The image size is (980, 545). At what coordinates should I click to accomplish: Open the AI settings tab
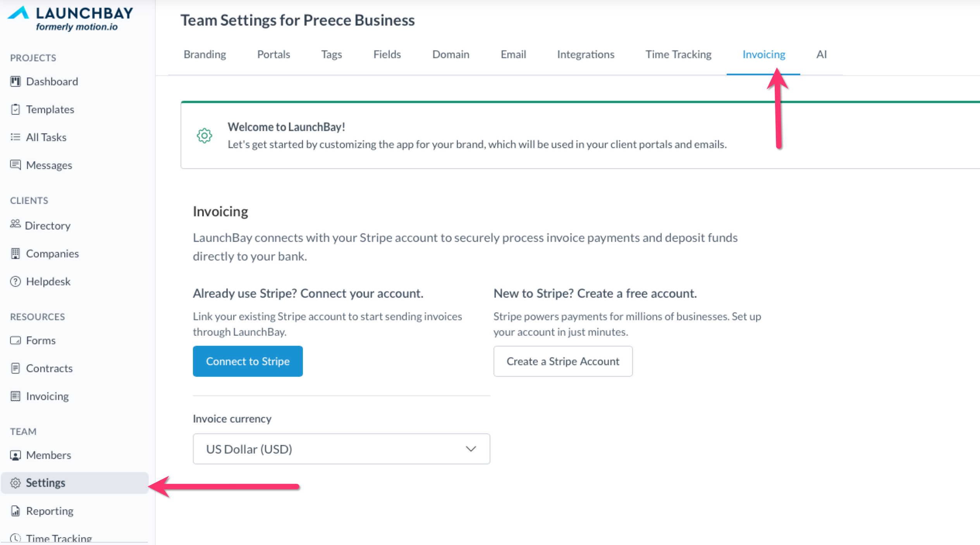pyautogui.click(x=821, y=54)
